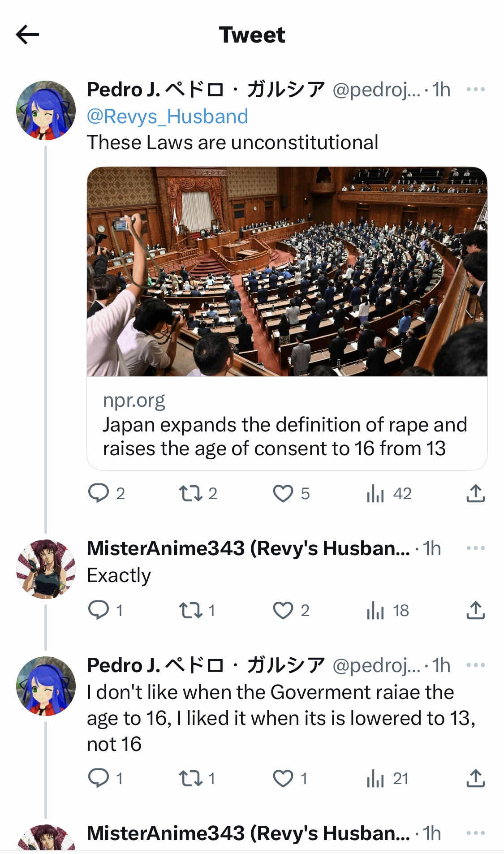This screenshot has height=854, width=504.
Task: Open the npr.org article card headline
Action: click(284, 436)
